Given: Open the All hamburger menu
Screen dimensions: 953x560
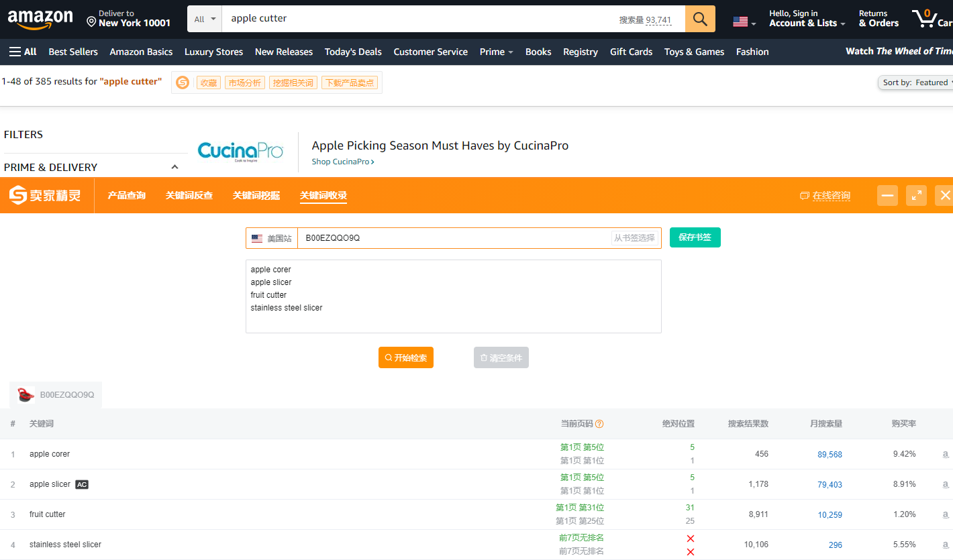Looking at the screenshot, I should 23,52.
